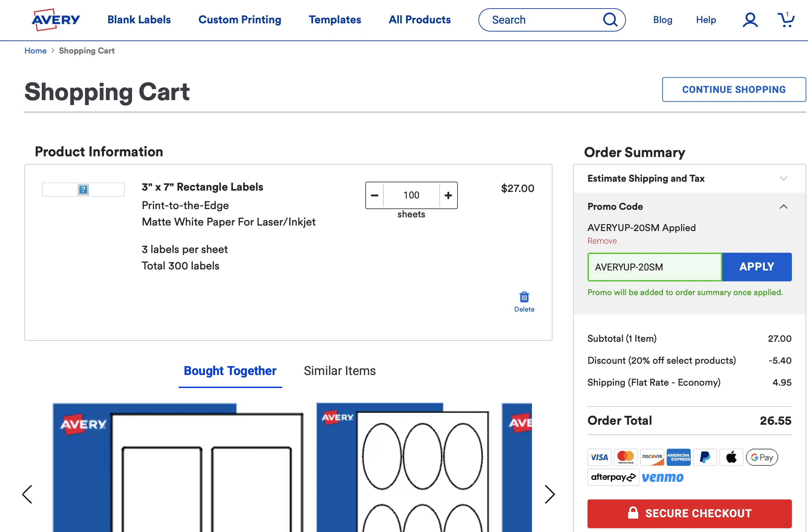Click the Secure Checkout button
The height and width of the screenshot is (532, 808).
tap(689, 513)
